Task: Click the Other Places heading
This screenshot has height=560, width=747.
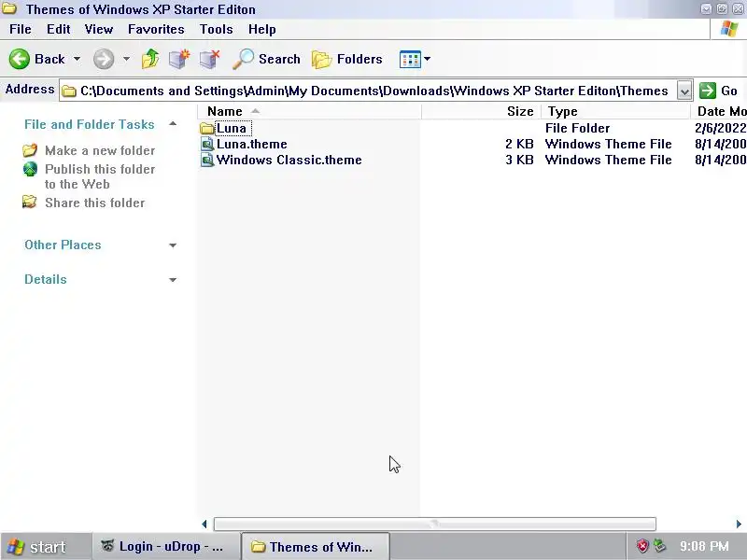Action: (63, 245)
